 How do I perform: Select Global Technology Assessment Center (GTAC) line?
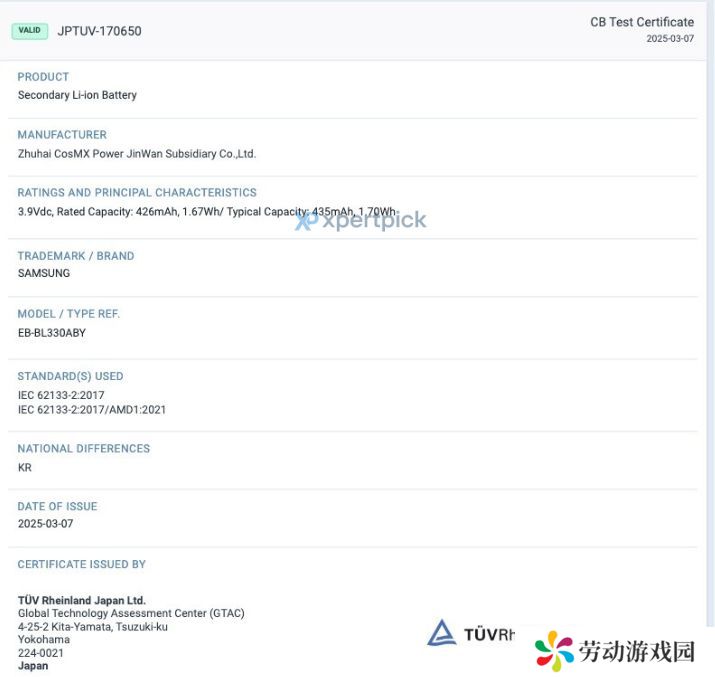point(131,613)
